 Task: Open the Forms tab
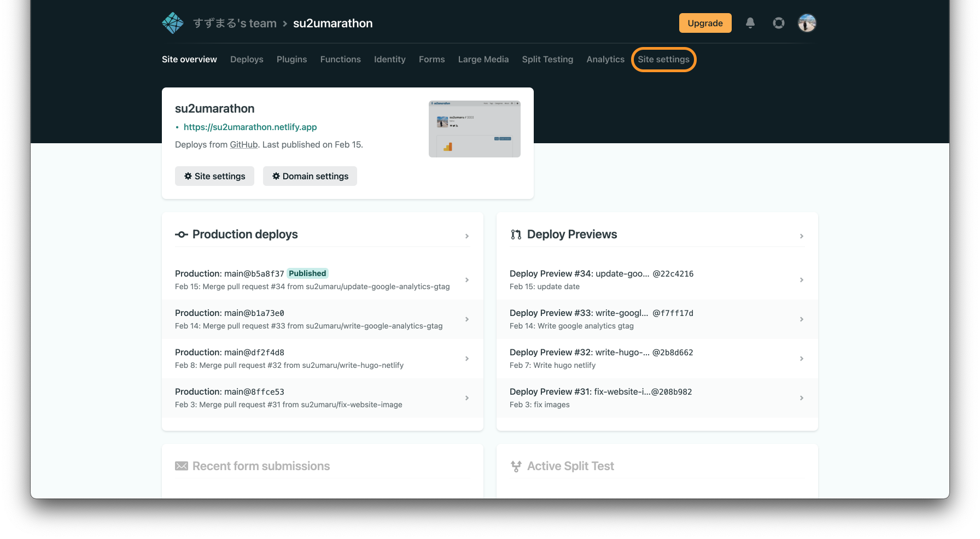click(x=432, y=59)
